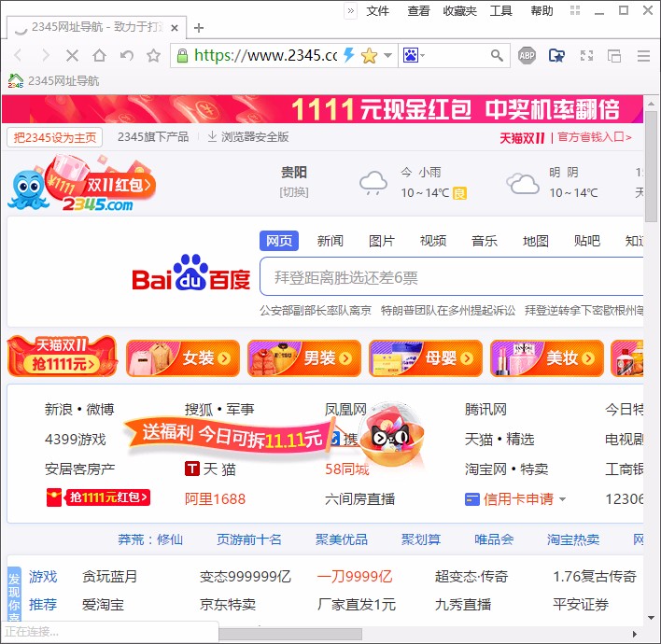Click the 美妆 shopping banner
This screenshot has height=644, width=661.
point(547,358)
